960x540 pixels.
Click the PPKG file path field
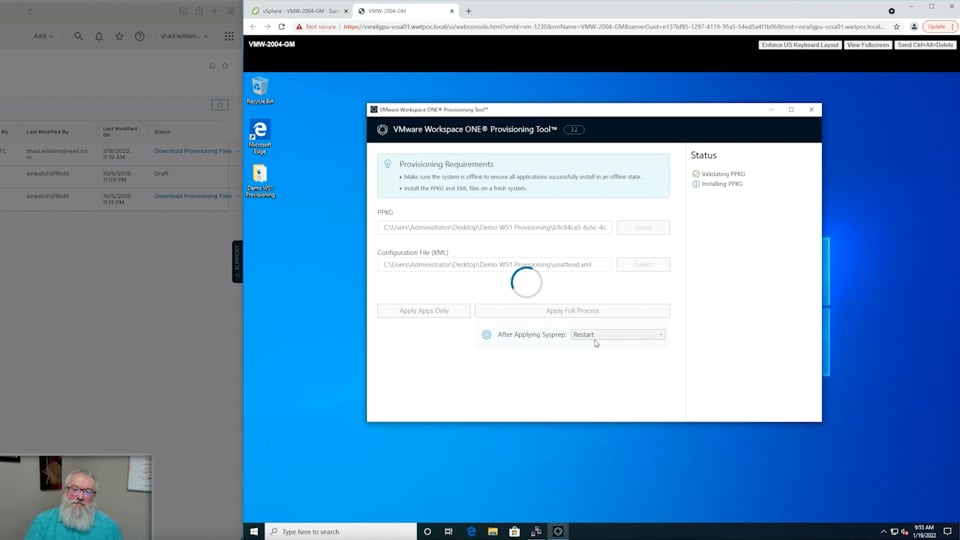coord(494,227)
